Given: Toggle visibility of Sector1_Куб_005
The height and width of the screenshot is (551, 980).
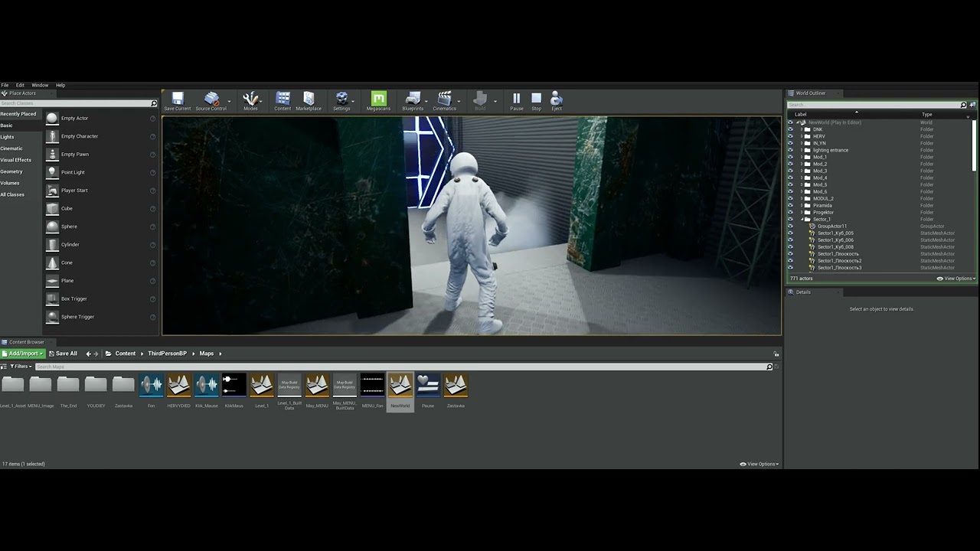Looking at the screenshot, I should point(791,233).
